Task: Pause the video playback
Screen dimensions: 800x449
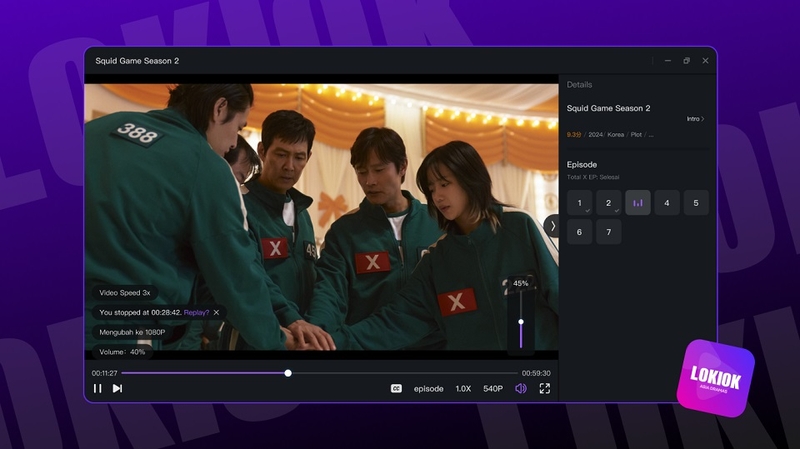Action: 97,388
